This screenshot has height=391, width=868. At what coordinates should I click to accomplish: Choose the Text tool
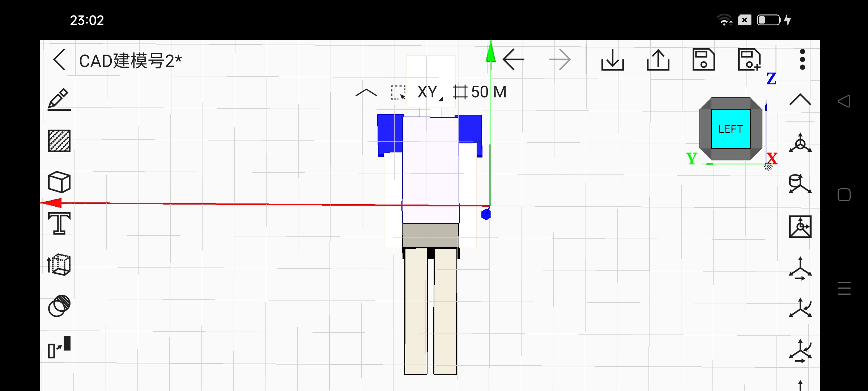tap(59, 223)
